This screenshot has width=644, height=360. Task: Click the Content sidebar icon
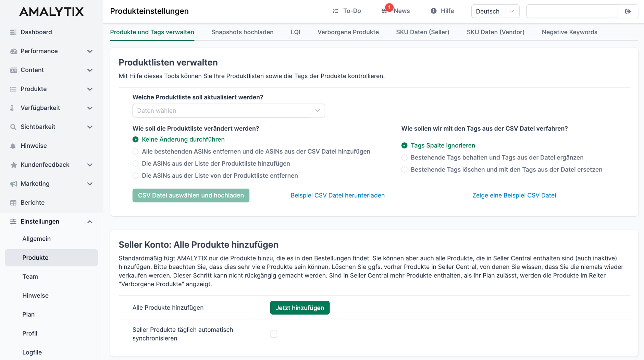(13, 70)
